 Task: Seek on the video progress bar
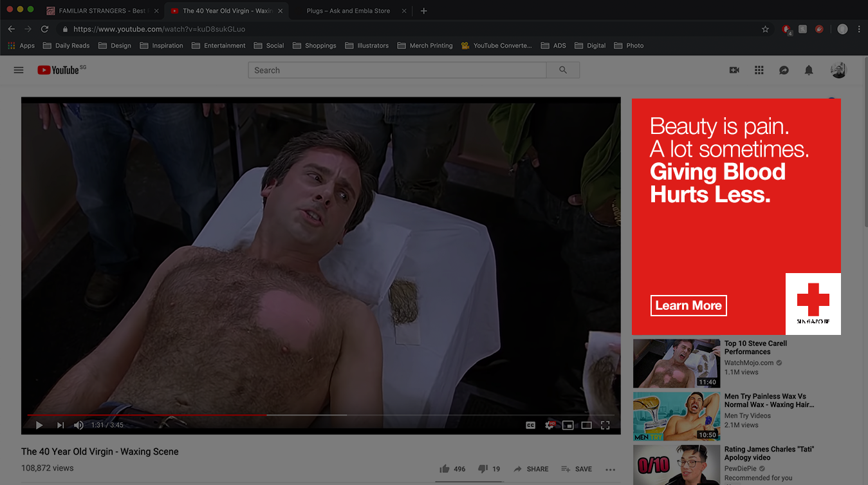[321, 415]
